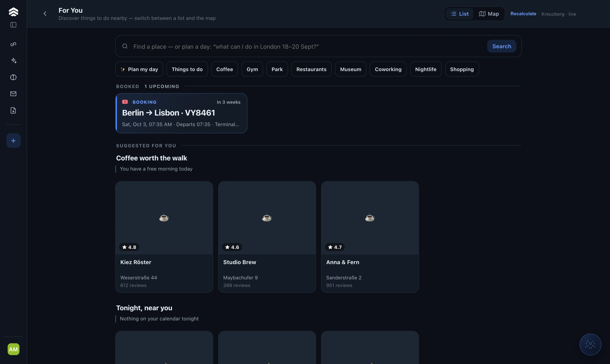Open the file download icon in sidebar

tap(13, 110)
